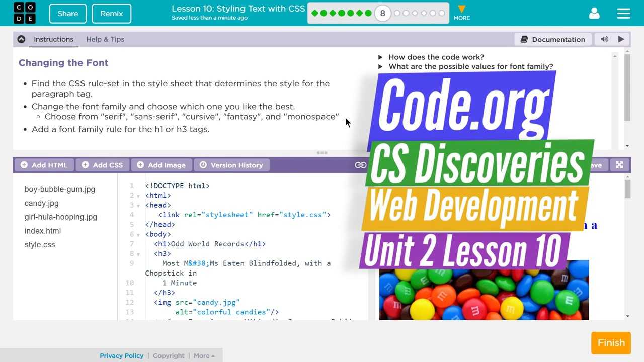Click Add Image
The width and height of the screenshot is (644, 362).
(161, 165)
